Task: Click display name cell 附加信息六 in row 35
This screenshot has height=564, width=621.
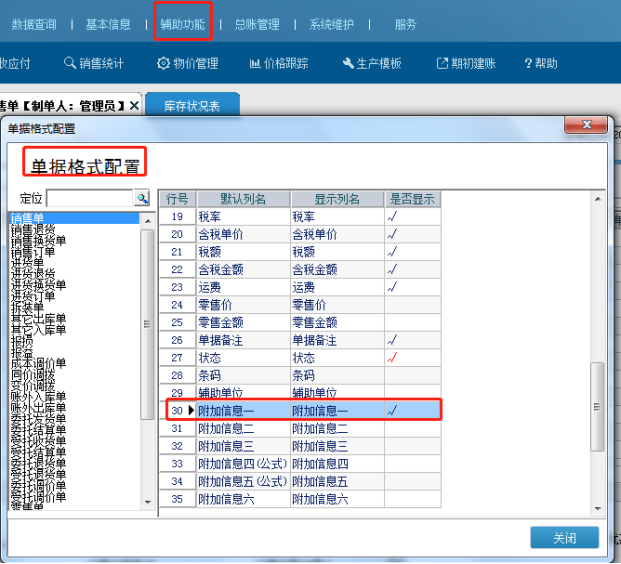Action: (x=337, y=499)
